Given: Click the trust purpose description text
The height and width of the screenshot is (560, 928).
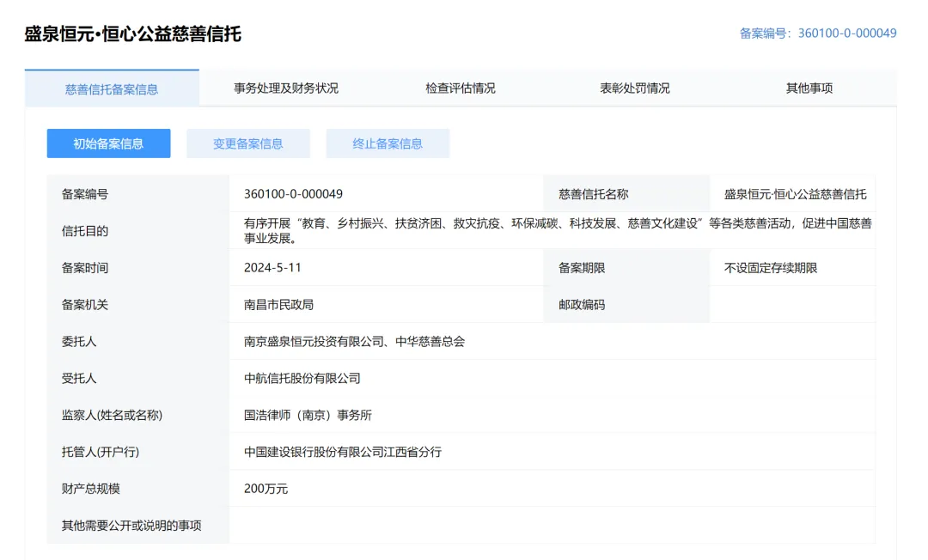Looking at the screenshot, I should point(558,231).
